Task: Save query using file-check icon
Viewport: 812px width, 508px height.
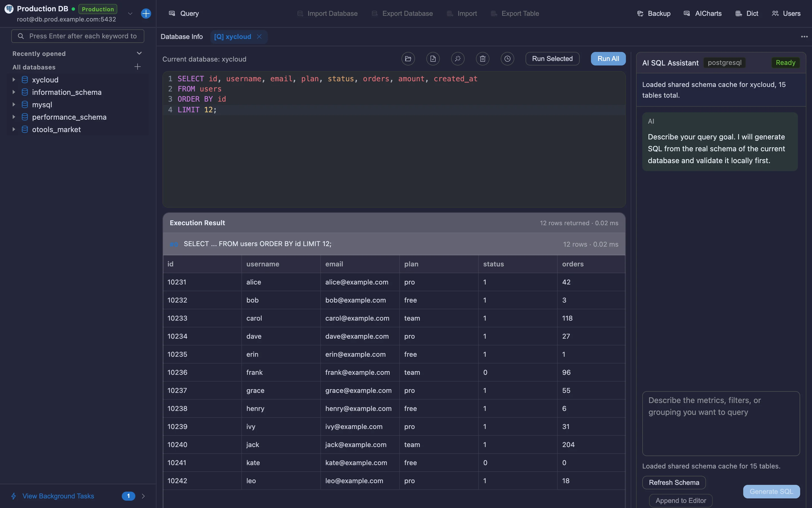Action: pos(433,59)
